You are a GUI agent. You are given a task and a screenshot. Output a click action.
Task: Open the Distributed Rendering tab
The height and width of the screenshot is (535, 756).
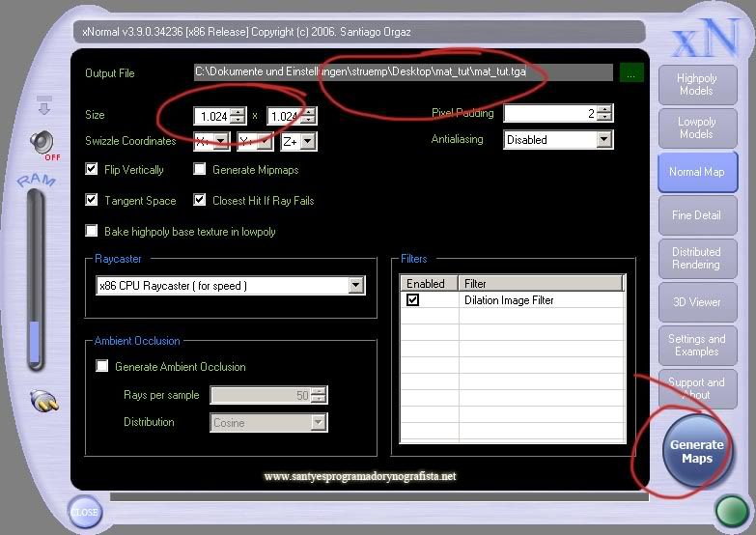pyautogui.click(x=697, y=259)
